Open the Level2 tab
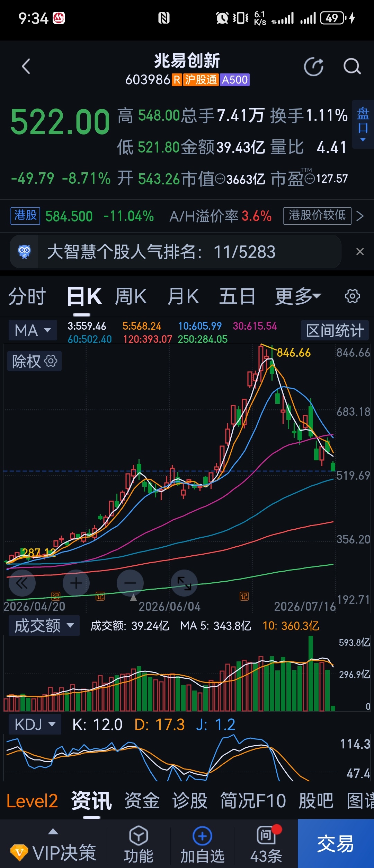Viewport: 374px width, 868px height. [x=32, y=801]
